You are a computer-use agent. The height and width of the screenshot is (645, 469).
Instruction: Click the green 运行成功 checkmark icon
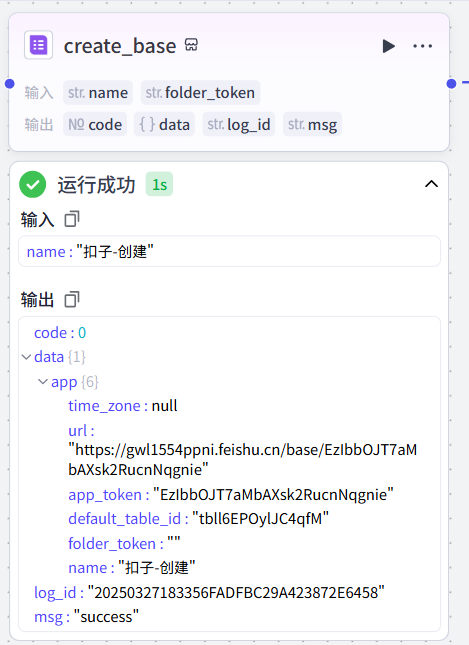tap(33, 185)
